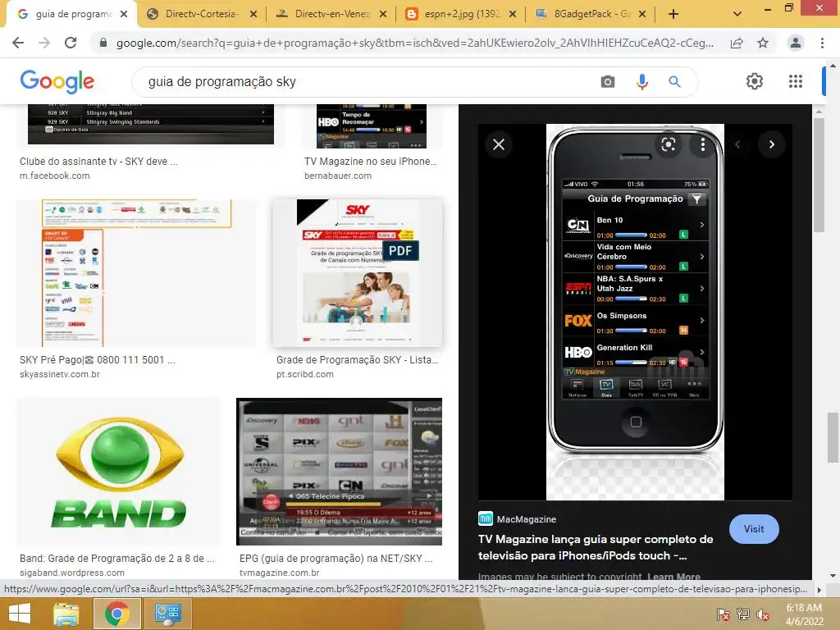Open the 8GadgetPack taskbar app
Image resolution: width=840 pixels, height=630 pixels.
[x=167, y=614]
